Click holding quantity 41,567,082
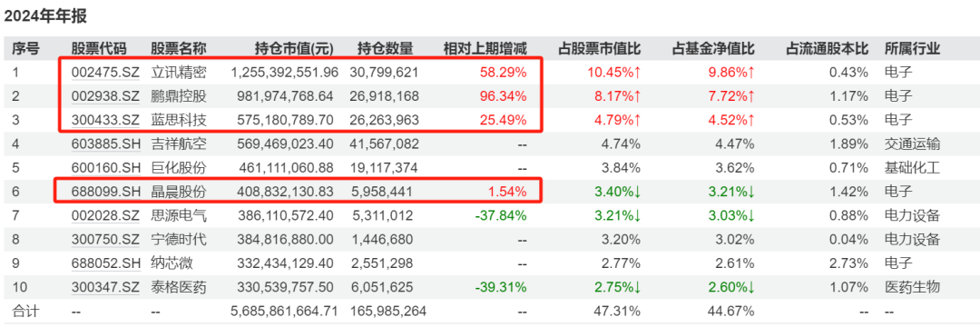This screenshot has width=980, height=327. point(384,144)
